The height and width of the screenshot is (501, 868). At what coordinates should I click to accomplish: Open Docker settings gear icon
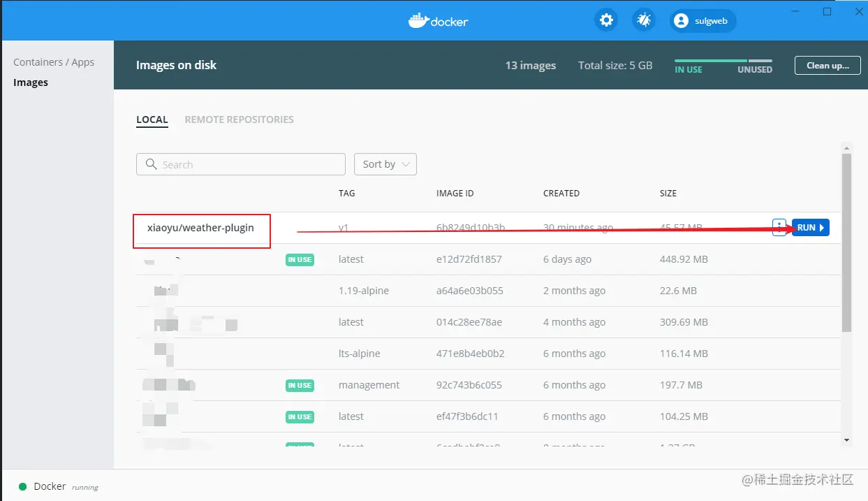pyautogui.click(x=606, y=20)
